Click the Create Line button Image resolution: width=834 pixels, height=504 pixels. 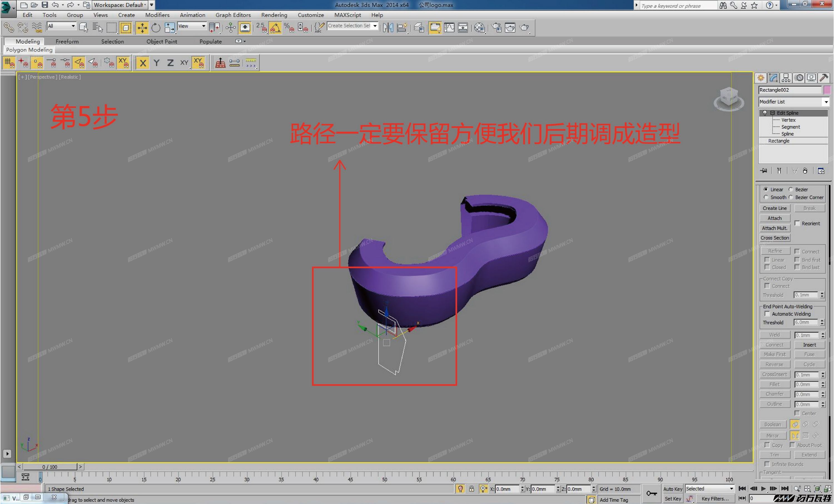coord(775,208)
